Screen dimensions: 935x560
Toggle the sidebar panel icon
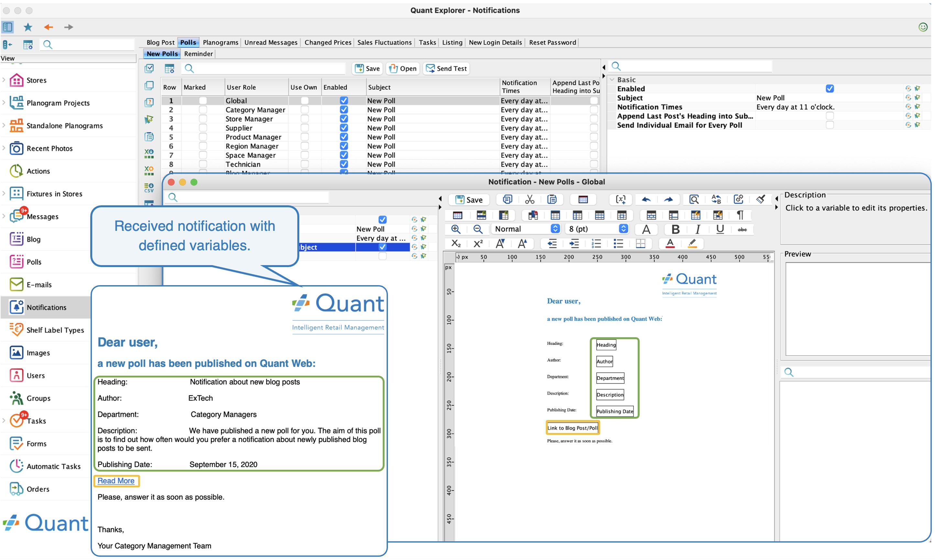(x=7, y=27)
